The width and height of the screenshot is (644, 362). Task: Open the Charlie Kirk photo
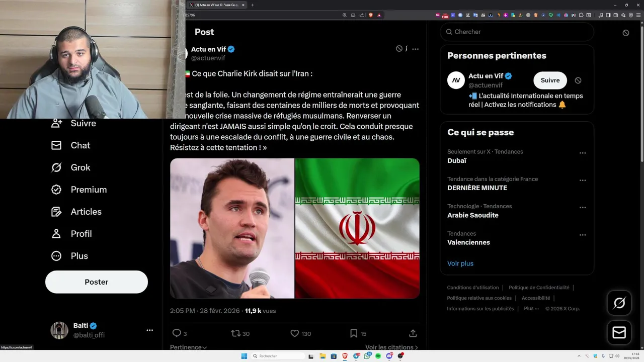coord(232,228)
